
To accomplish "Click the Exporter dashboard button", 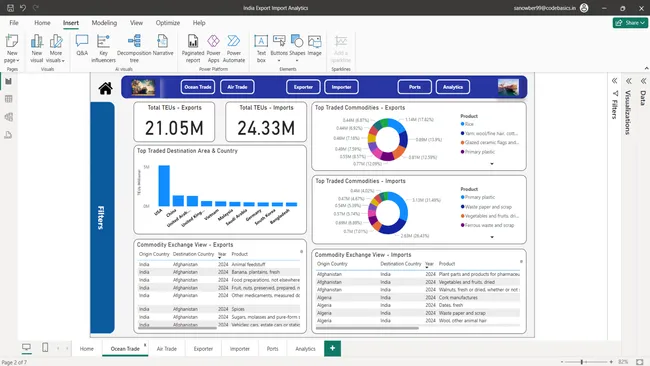I will coord(303,87).
